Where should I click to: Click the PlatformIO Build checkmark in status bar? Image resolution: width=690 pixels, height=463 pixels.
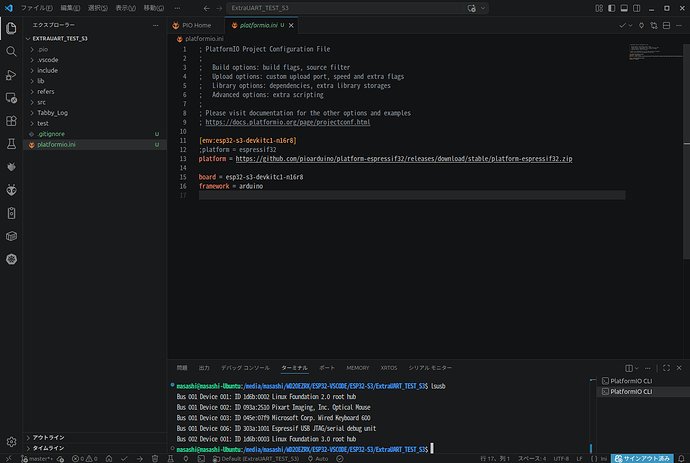tap(124, 459)
